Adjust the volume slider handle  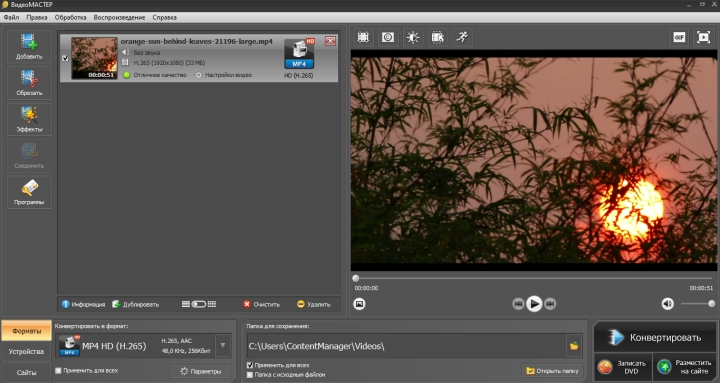tap(711, 304)
